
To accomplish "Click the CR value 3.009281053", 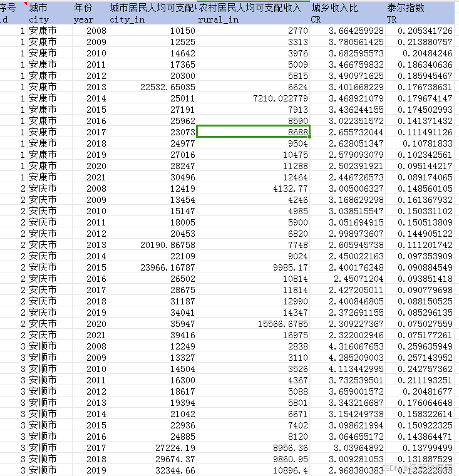I will pyautogui.click(x=356, y=458).
